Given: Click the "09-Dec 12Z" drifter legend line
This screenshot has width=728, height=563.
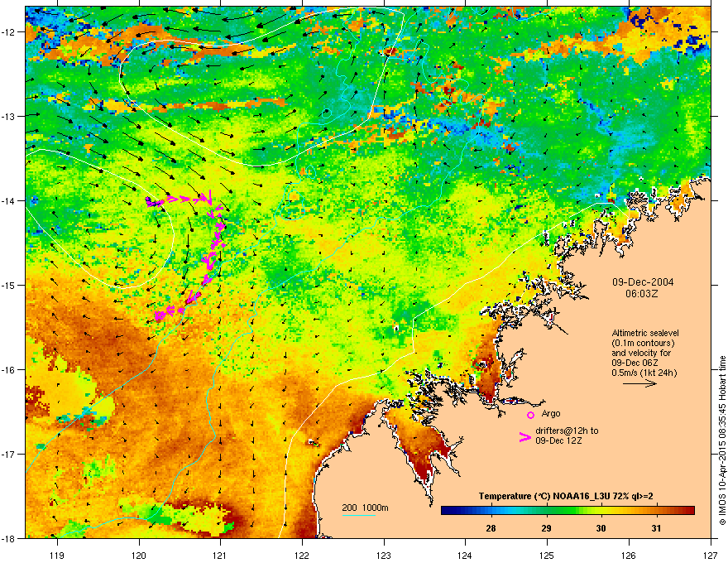Looking at the screenshot, I should 558,440.
